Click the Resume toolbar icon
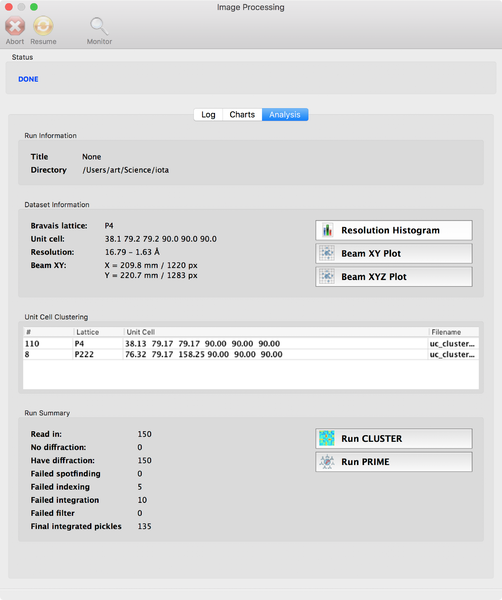Screen dimensions: 502x600 pyautogui.click(x=43, y=26)
